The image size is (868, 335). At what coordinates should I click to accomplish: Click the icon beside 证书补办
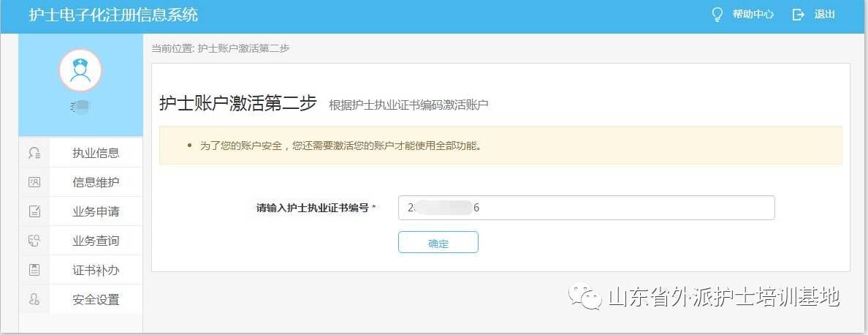(34, 270)
